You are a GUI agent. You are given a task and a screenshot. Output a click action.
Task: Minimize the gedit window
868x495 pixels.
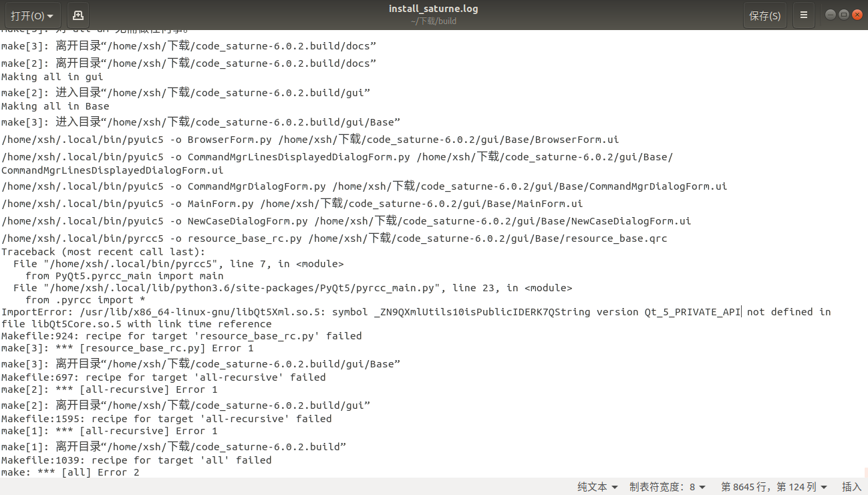831,15
